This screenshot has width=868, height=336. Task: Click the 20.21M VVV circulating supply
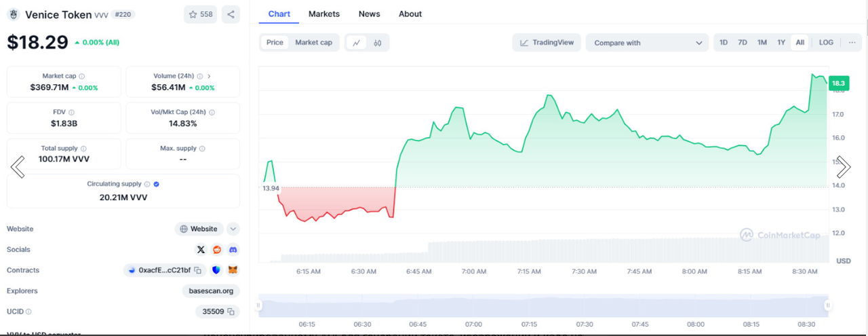point(123,198)
